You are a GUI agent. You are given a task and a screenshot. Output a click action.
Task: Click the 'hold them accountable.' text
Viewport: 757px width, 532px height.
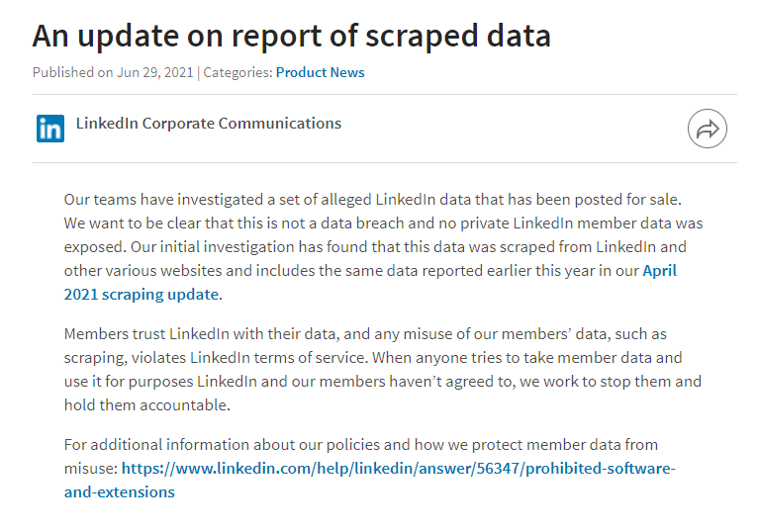(x=147, y=404)
